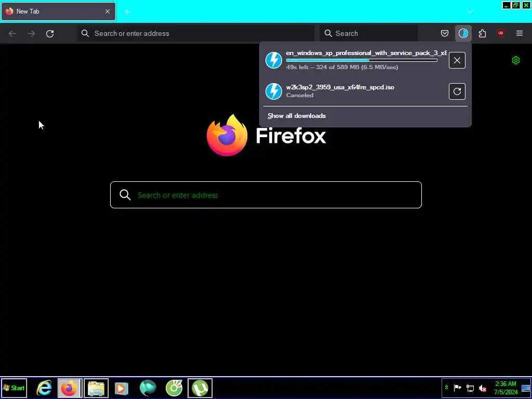Open Show all downloads
Image resolution: width=532 pixels, height=399 pixels.
(297, 116)
